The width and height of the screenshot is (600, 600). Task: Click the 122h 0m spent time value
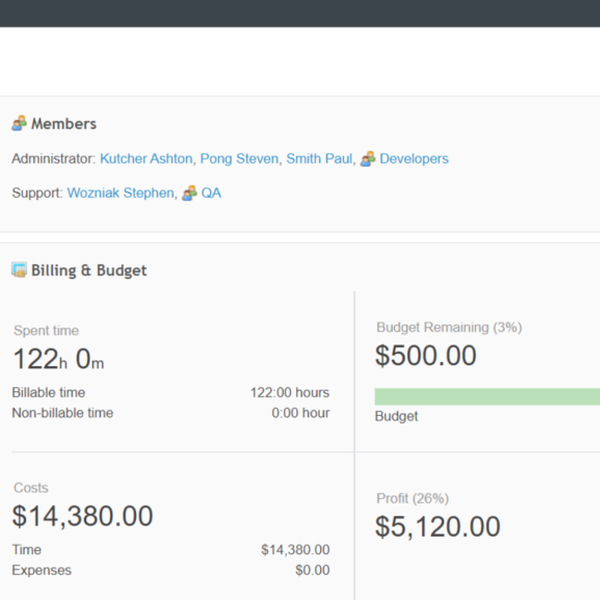click(x=58, y=358)
